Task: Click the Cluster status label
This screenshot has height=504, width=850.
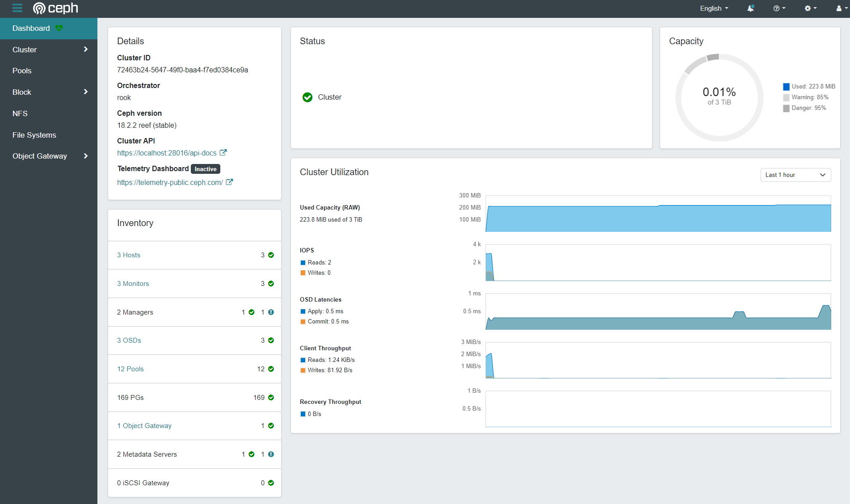Action: (330, 97)
